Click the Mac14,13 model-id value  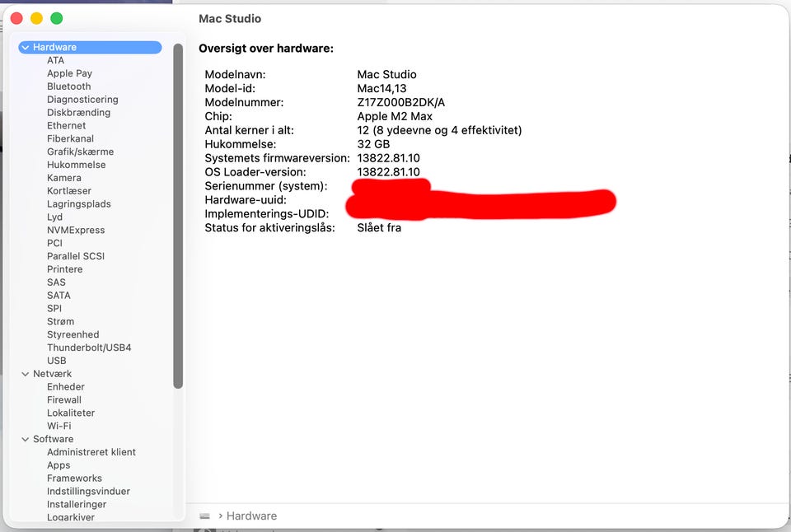click(381, 89)
